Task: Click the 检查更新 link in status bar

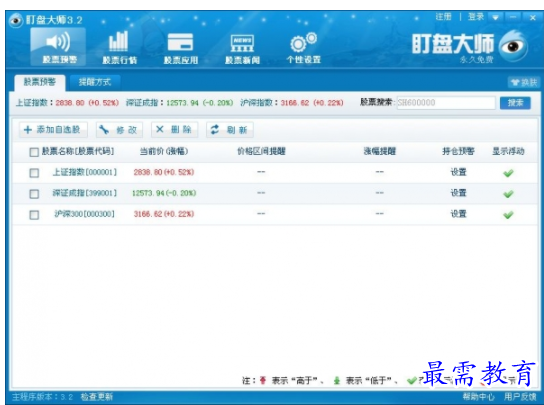Action: click(97, 397)
